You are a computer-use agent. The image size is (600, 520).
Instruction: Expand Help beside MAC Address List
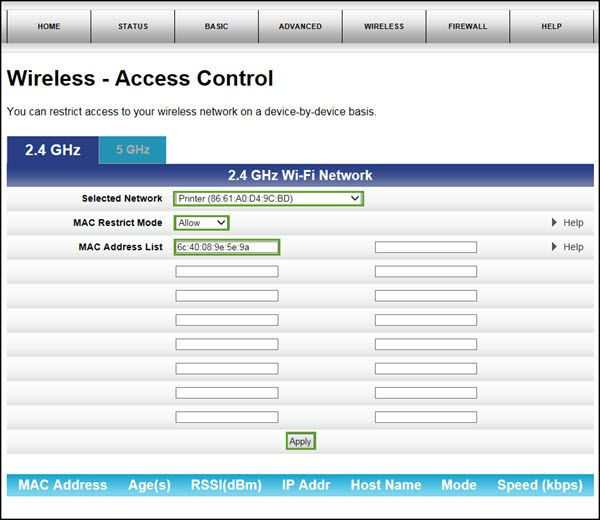coord(567,247)
